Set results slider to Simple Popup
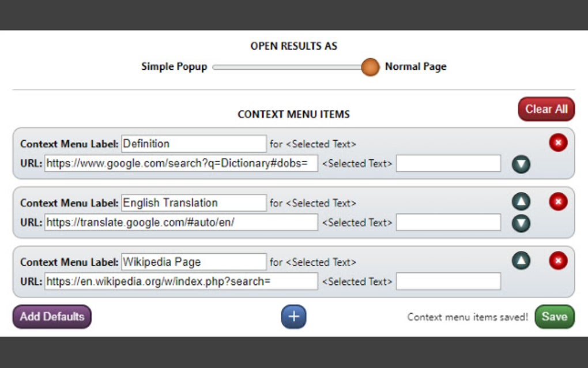The height and width of the screenshot is (368, 588). [216, 67]
